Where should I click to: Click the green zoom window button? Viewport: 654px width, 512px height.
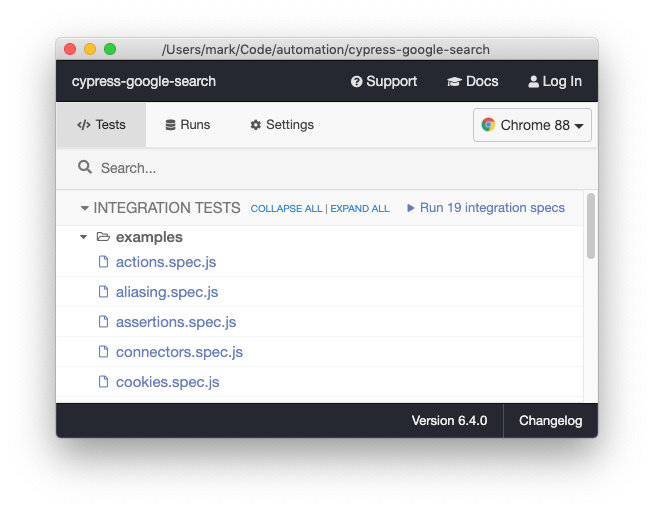tap(110, 49)
